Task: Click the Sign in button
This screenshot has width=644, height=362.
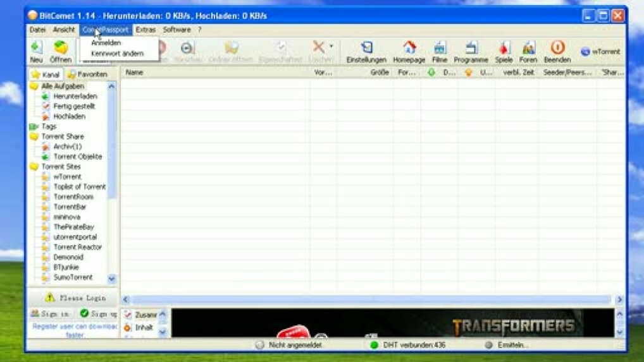Action: coord(50,313)
